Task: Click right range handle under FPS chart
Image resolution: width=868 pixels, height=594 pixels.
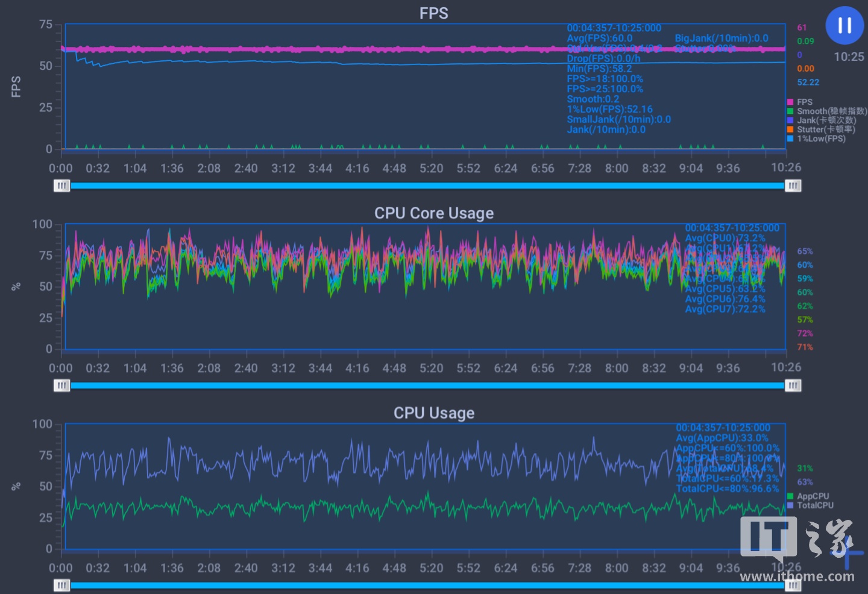Action: click(793, 186)
